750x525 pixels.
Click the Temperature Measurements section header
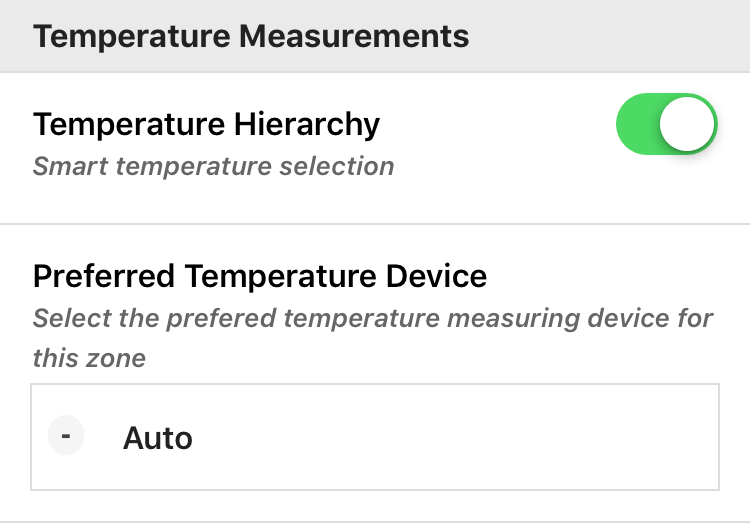pos(251,36)
